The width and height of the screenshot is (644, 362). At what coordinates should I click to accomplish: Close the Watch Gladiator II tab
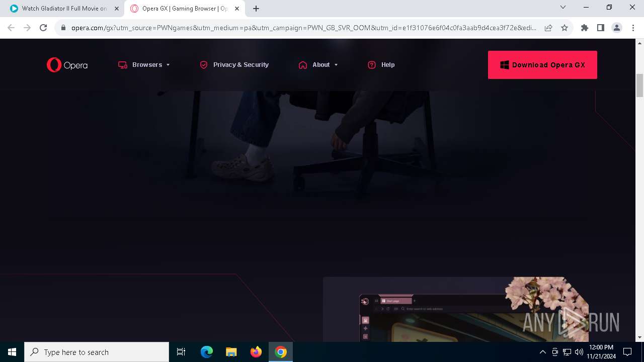point(117,9)
